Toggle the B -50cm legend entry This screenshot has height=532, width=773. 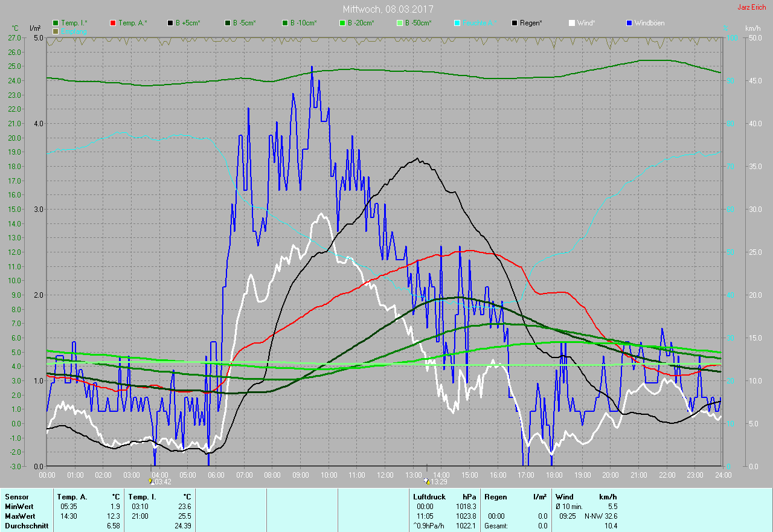click(x=400, y=23)
